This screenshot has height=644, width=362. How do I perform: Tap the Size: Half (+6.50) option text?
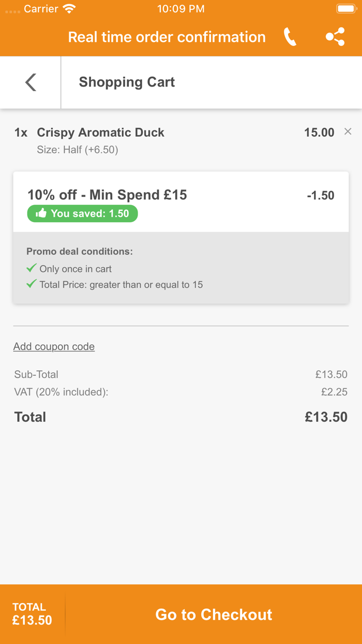(78, 150)
